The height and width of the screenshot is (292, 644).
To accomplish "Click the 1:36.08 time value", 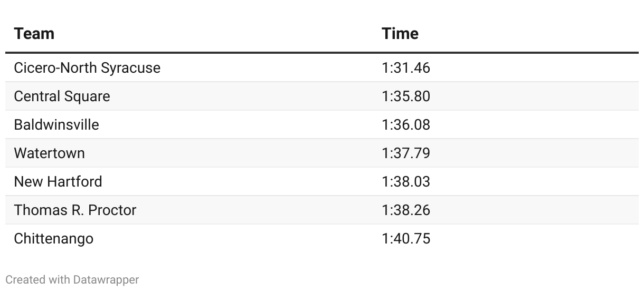I will coord(406,125).
